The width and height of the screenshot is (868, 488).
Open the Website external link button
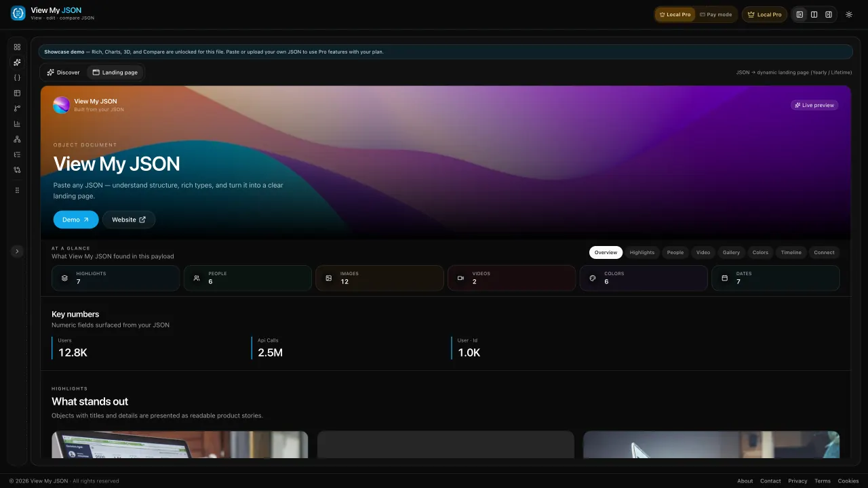click(x=129, y=220)
